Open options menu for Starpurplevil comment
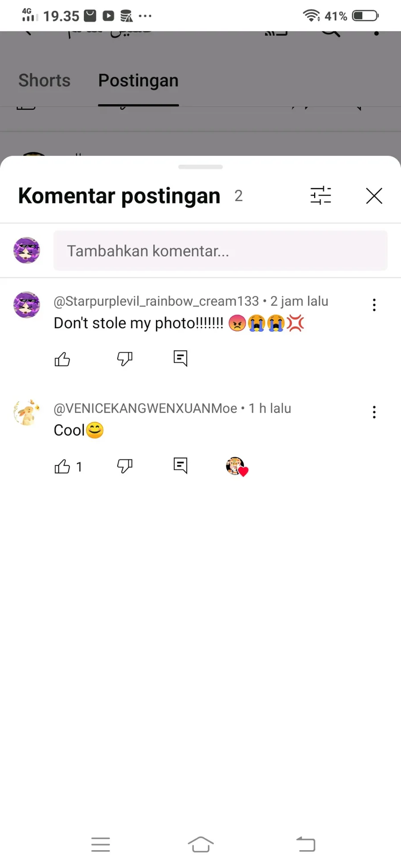This screenshot has height=868, width=401. click(374, 305)
